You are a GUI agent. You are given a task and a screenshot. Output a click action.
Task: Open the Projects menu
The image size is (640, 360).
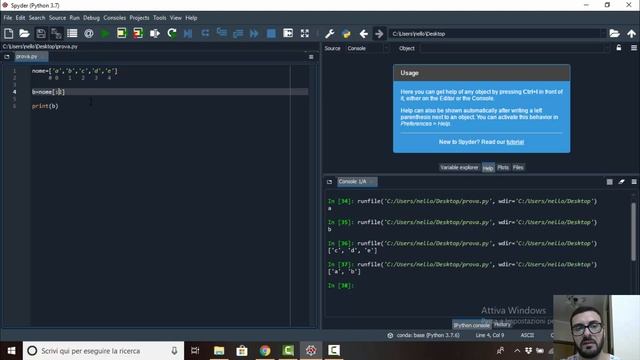coord(139,18)
